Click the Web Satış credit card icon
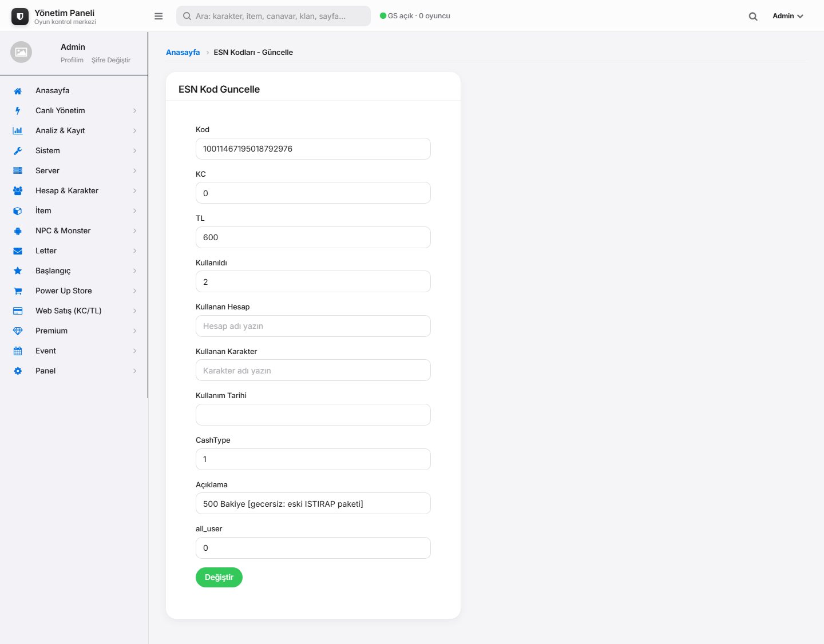The height and width of the screenshot is (644, 824). click(18, 311)
